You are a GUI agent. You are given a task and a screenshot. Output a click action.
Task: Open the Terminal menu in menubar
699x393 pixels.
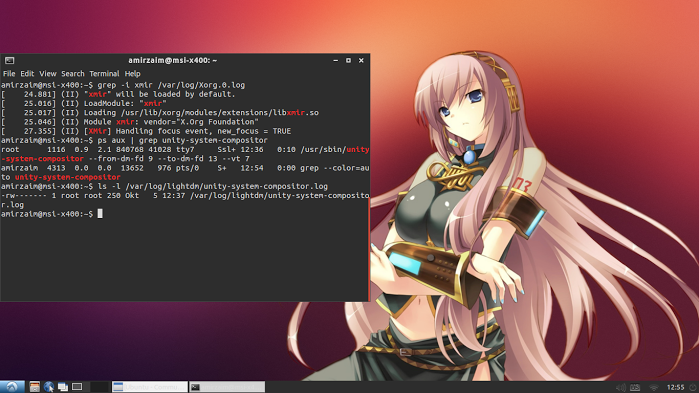click(104, 74)
